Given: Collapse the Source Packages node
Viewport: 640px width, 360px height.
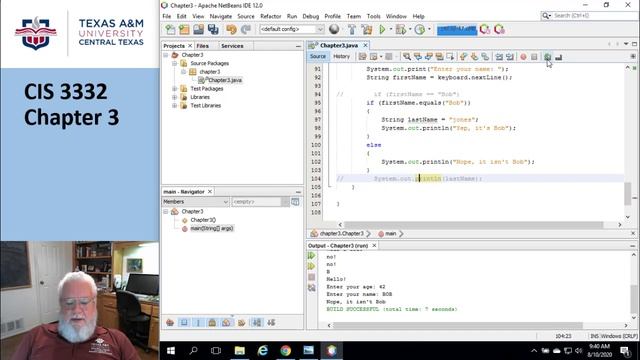Looking at the screenshot, I should tap(175, 63).
